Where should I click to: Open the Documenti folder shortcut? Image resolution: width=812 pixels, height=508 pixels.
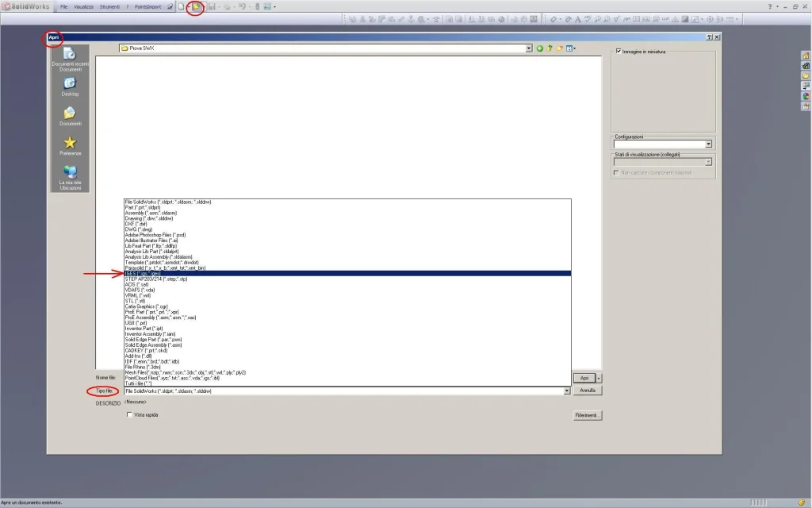tap(70, 116)
